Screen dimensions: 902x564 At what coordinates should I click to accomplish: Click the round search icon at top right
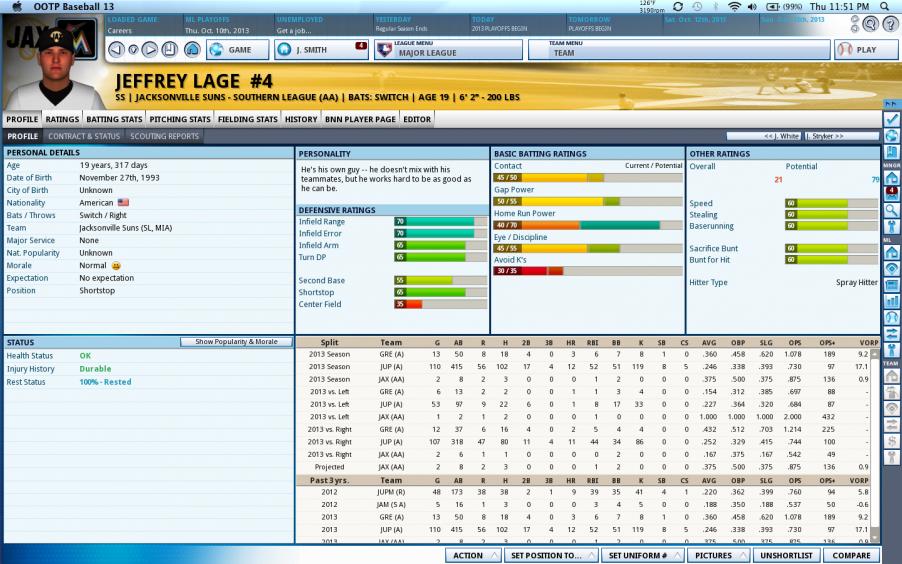(871, 24)
